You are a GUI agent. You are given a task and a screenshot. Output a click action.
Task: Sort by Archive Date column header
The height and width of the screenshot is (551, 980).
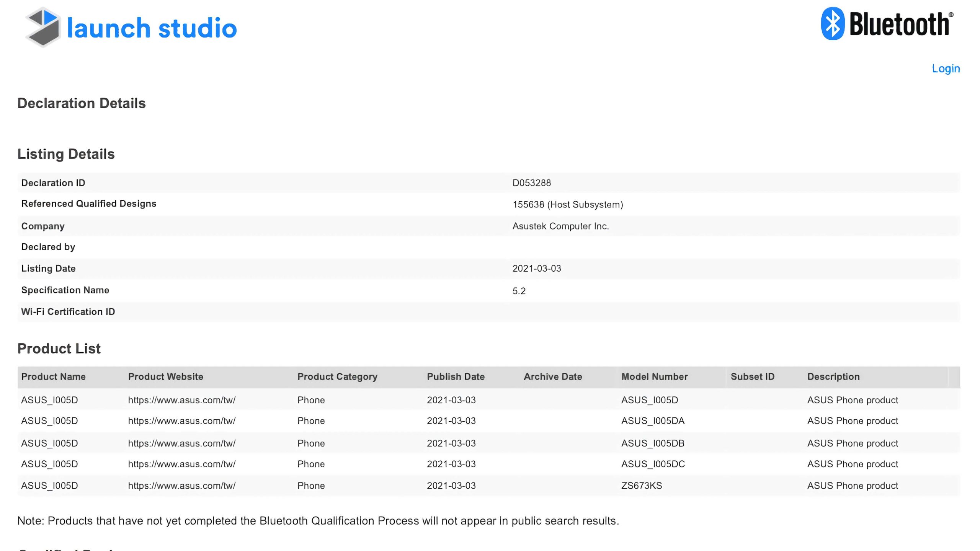pos(552,377)
